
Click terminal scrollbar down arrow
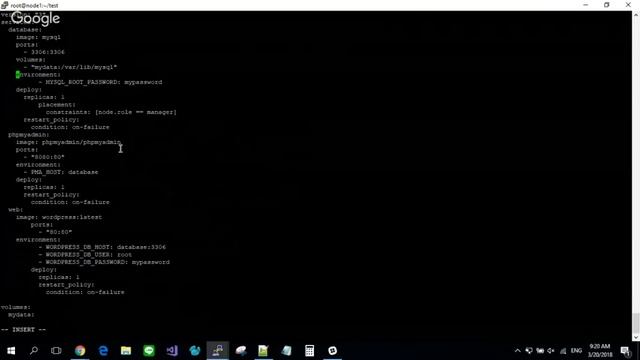tap(636, 337)
